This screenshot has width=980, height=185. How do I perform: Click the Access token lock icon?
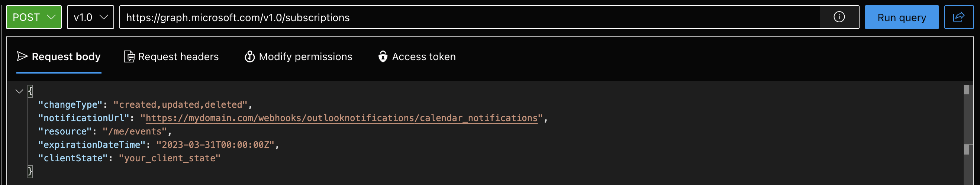383,56
